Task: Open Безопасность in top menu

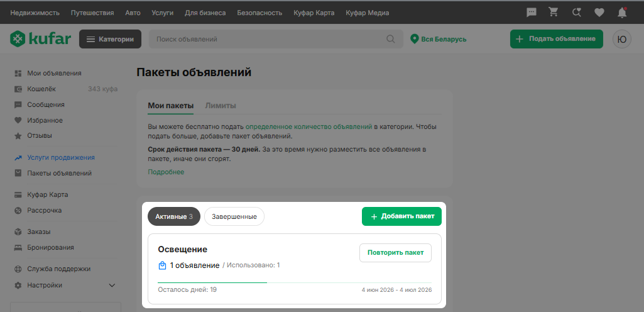Action: tap(259, 13)
